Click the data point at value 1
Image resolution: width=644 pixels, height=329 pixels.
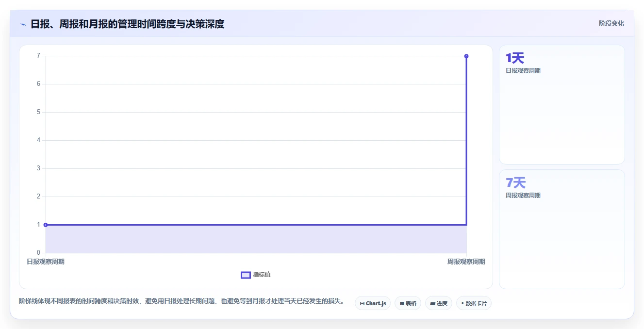point(46,225)
